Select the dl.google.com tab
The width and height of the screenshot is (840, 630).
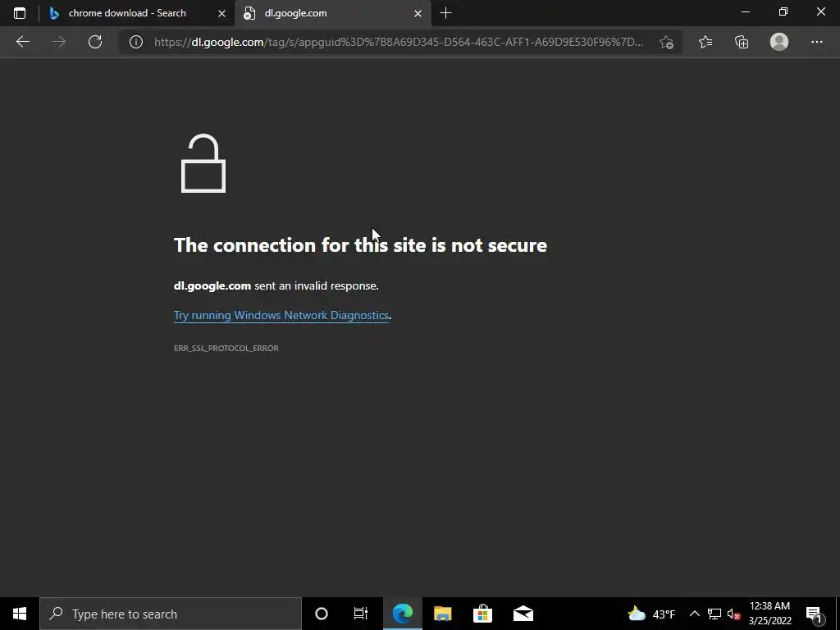click(326, 13)
